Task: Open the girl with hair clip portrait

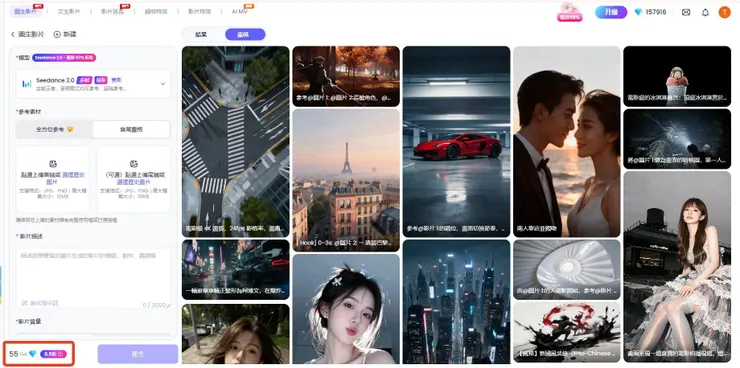Action: [346, 309]
